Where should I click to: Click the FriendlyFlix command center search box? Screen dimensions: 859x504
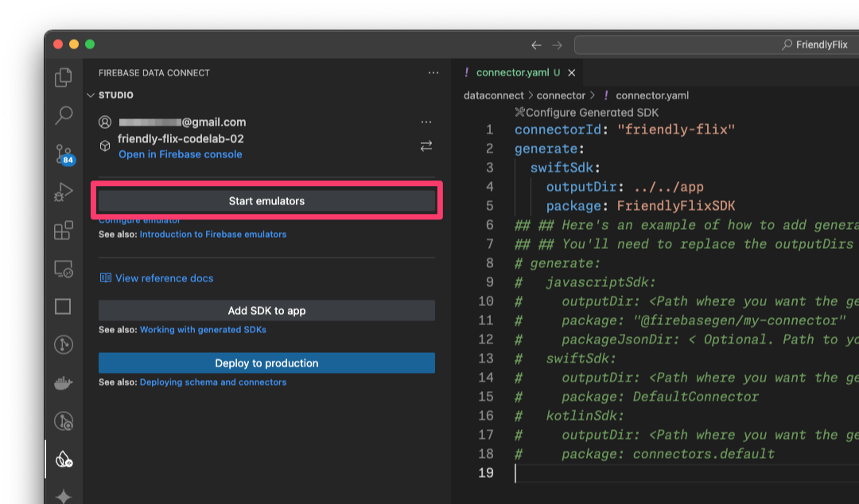(716, 45)
